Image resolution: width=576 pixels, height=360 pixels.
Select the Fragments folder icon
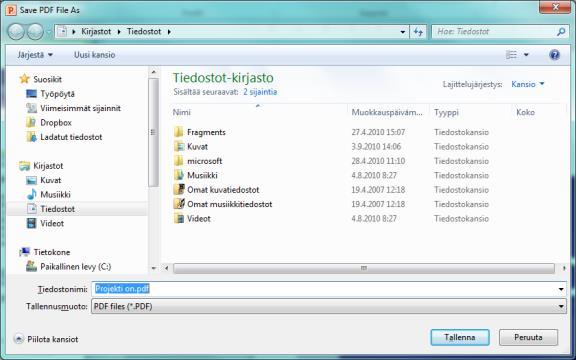[x=179, y=132]
